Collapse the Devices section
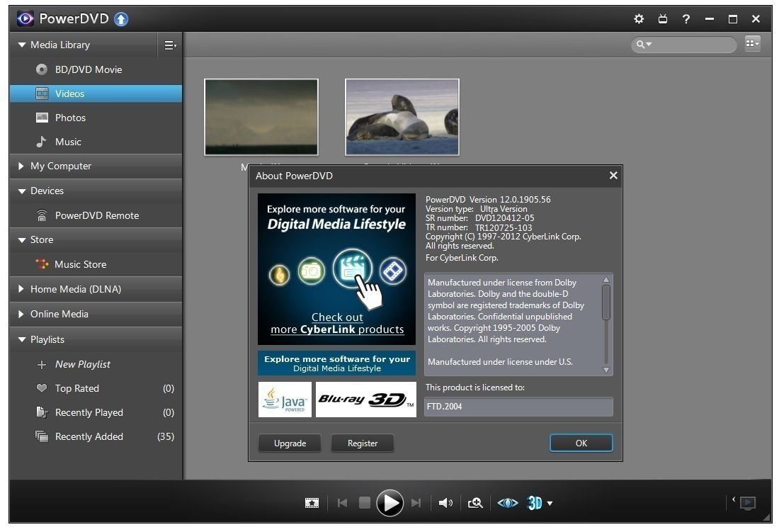This screenshot has width=779, height=532. click(x=21, y=191)
